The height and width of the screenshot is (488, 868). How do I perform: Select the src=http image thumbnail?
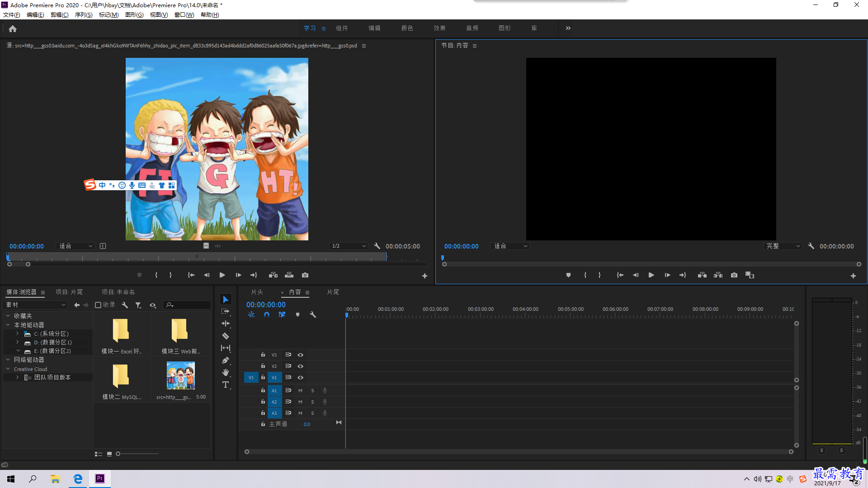click(x=181, y=375)
